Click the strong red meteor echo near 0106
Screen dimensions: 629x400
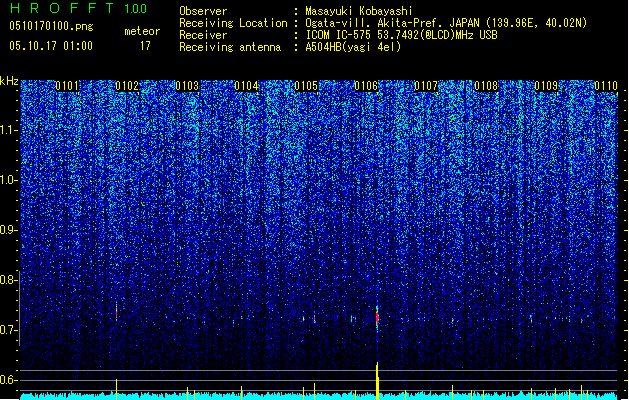point(377,317)
